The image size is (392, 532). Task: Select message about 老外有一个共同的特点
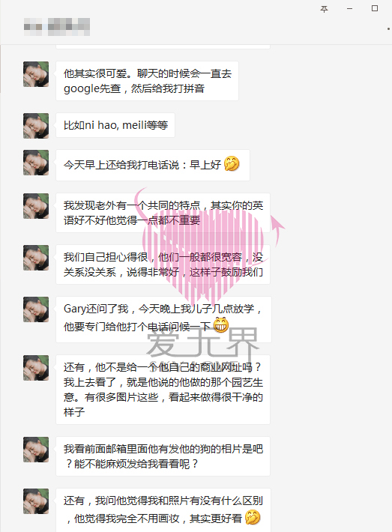coord(163,213)
